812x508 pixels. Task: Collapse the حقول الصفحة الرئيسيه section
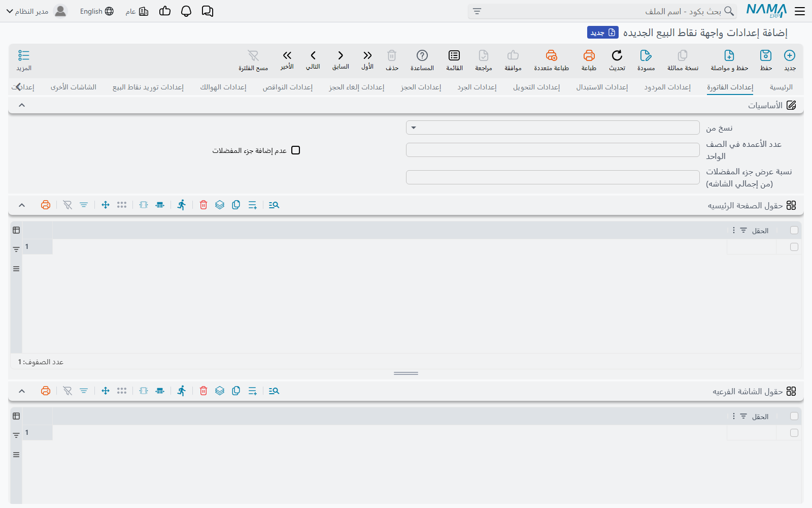(22, 205)
